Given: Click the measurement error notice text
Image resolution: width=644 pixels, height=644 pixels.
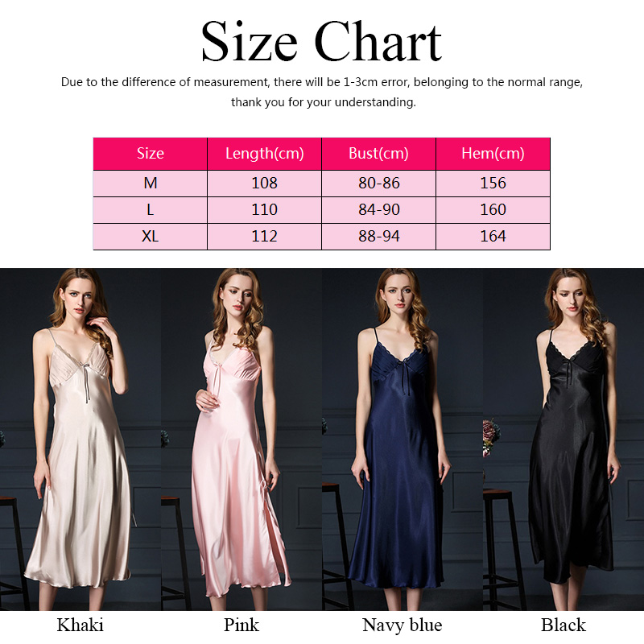Looking at the screenshot, I should coord(322,92).
